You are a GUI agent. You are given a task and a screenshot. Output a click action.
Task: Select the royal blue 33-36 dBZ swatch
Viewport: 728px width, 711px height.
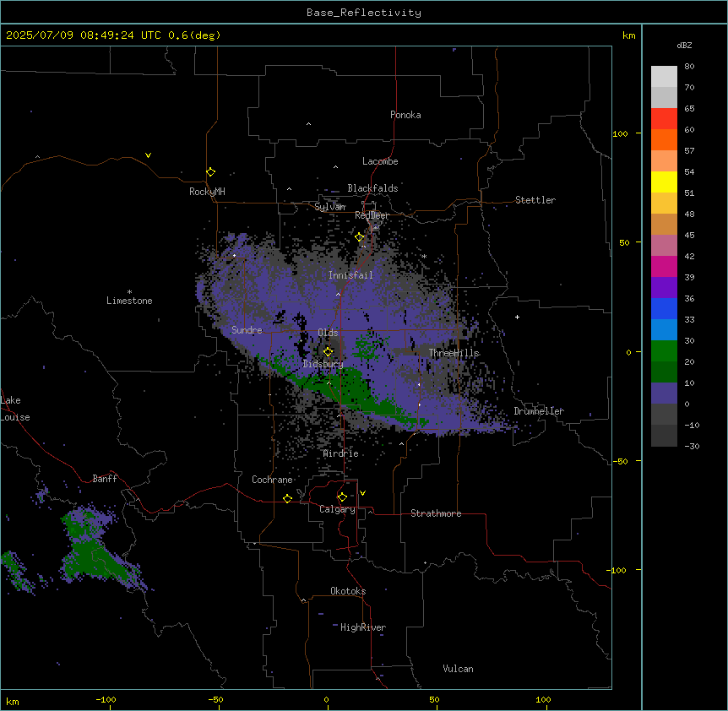click(664, 308)
